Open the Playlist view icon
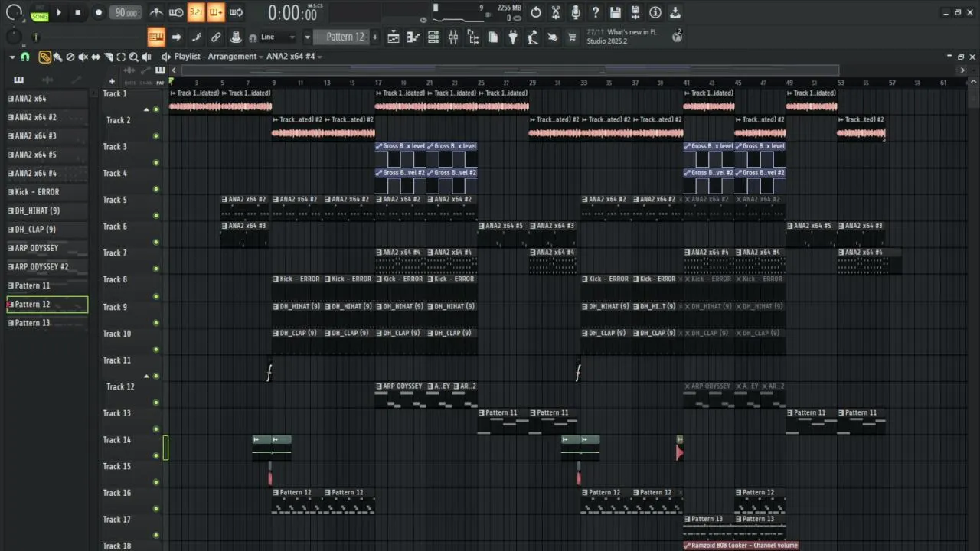The width and height of the screenshot is (980, 551). (393, 37)
